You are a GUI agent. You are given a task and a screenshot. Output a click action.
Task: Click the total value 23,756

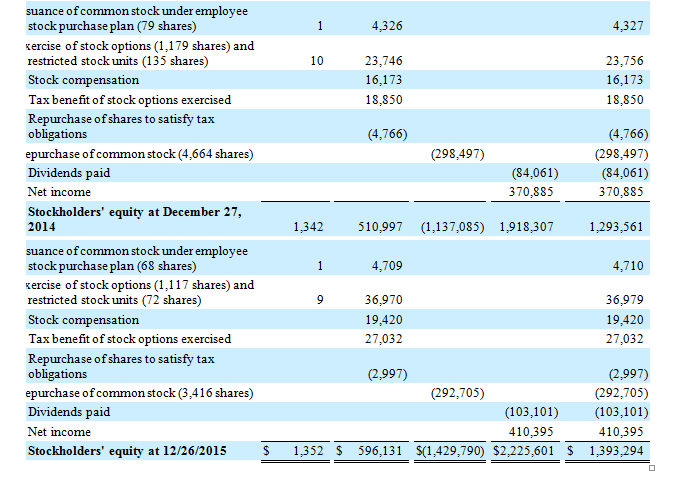[624, 61]
